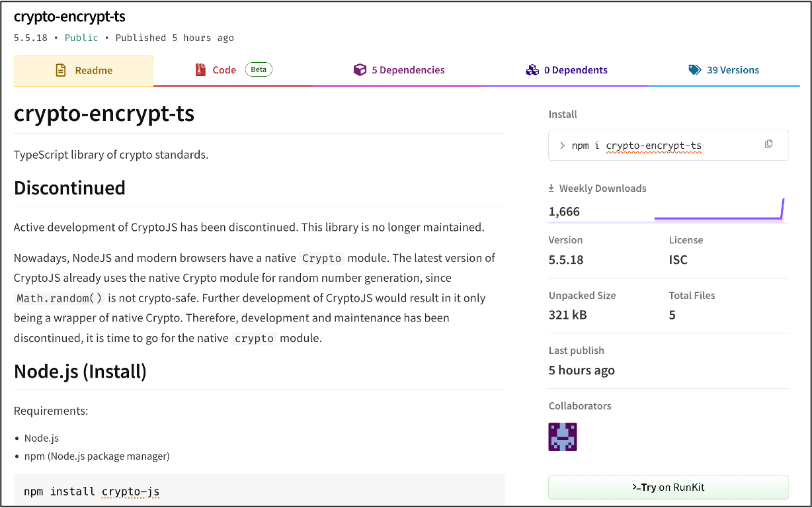Click the main crypto-encrypt-ts readme heading
This screenshot has height=508, width=812.
(104, 114)
